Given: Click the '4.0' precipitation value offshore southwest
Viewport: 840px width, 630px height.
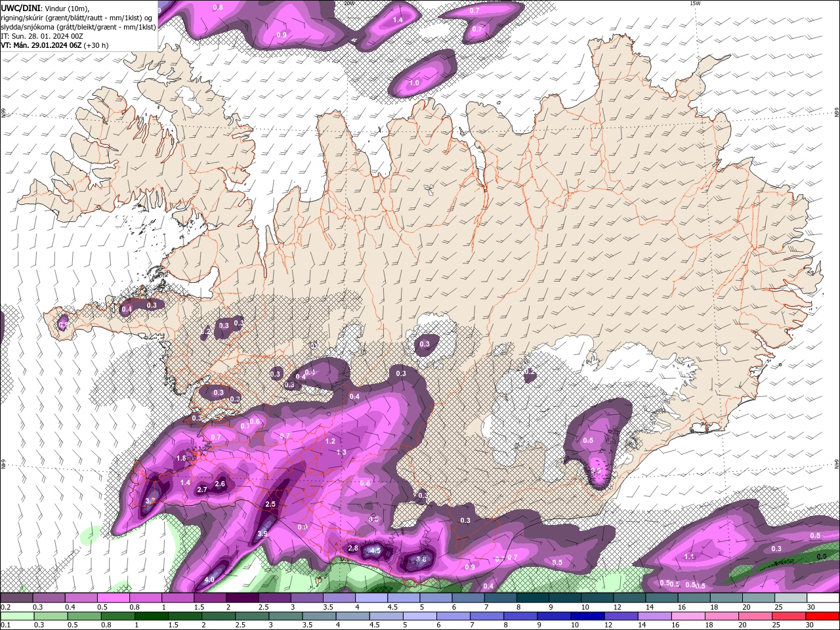Looking at the screenshot, I should [x=209, y=579].
